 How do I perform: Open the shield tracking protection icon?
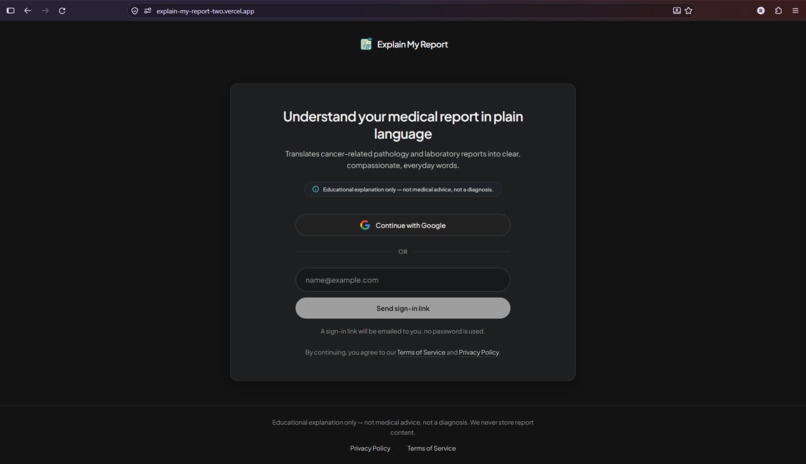click(x=135, y=11)
